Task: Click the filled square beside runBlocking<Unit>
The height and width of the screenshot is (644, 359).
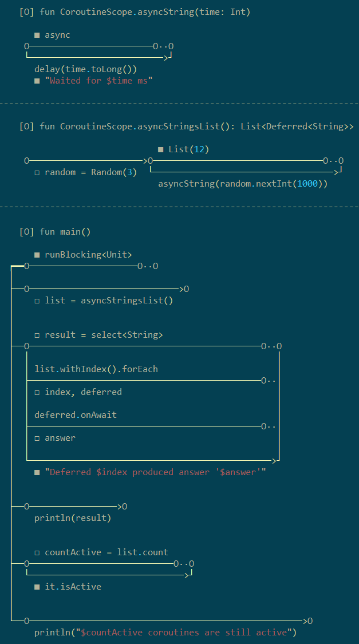Action: (x=37, y=255)
